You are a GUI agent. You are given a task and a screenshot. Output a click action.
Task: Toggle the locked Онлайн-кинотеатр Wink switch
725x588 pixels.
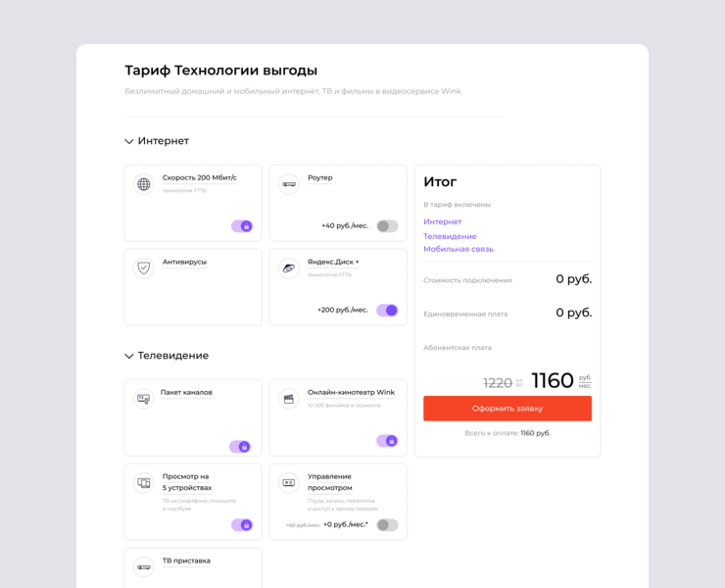pyautogui.click(x=387, y=441)
